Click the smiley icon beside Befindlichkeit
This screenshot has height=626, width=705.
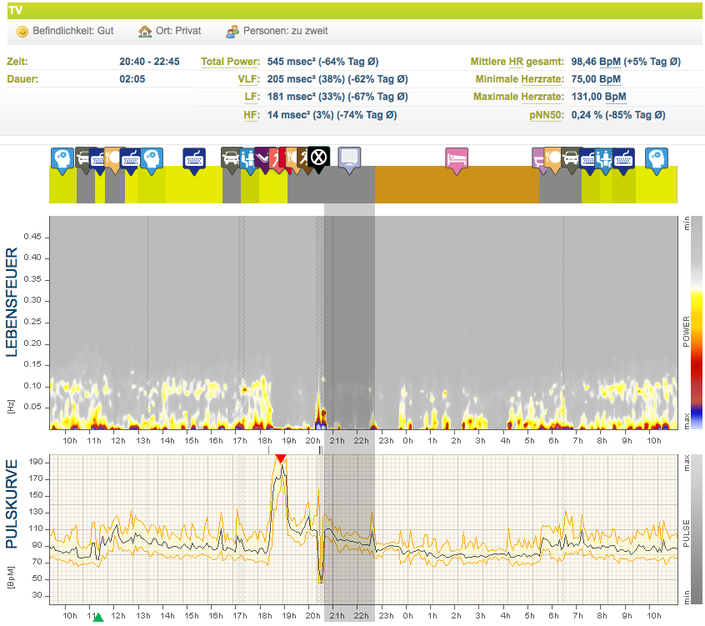coord(22,31)
